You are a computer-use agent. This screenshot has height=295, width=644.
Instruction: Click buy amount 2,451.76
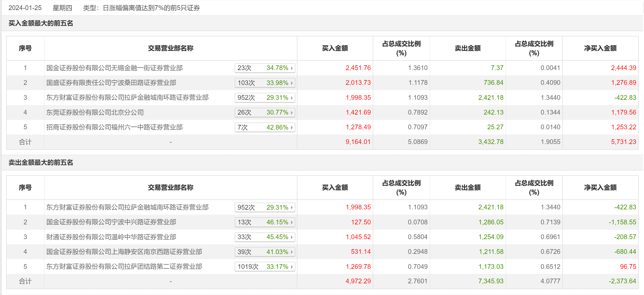[x=358, y=68]
